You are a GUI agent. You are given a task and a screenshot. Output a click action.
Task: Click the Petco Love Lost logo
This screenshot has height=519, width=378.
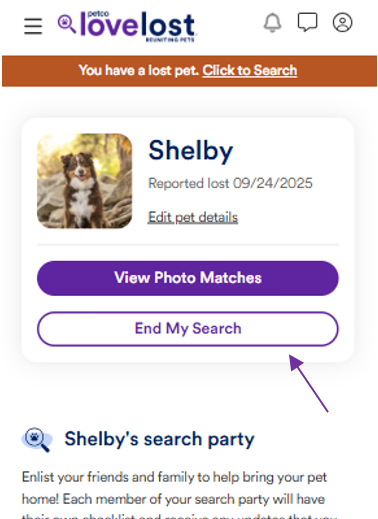(127, 26)
